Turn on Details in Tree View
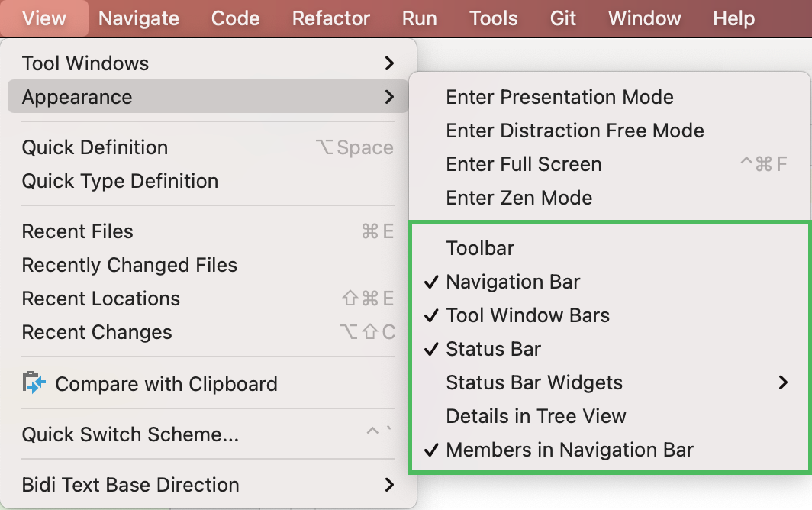Viewport: 812px width, 510px height. tap(536, 416)
